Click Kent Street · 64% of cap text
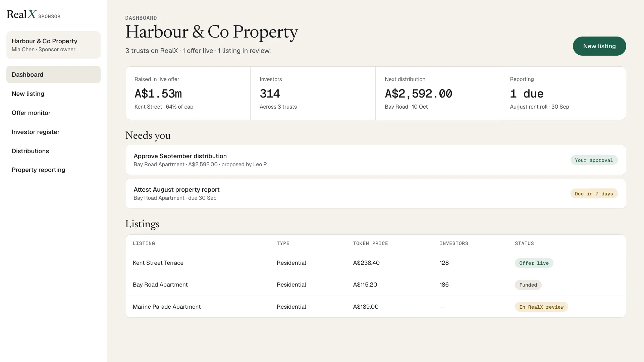 coord(164,107)
